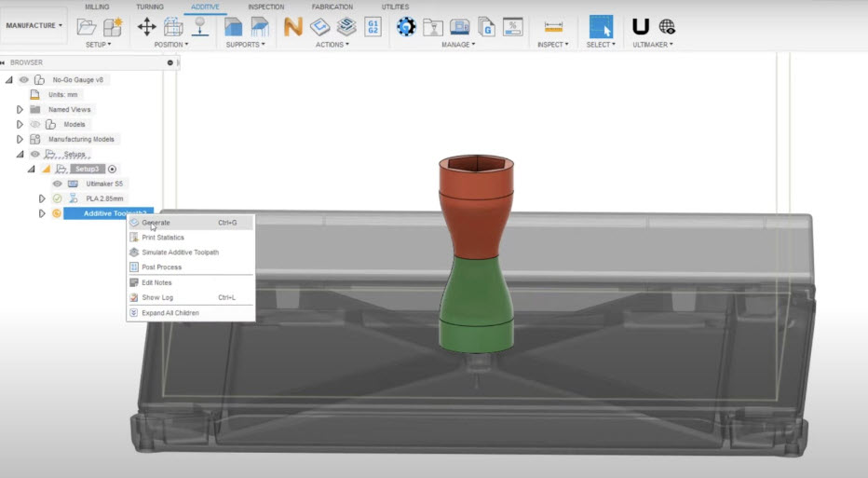The width and height of the screenshot is (868, 478).
Task: Select Simulate Additive Toolpath menu entry
Action: point(180,253)
